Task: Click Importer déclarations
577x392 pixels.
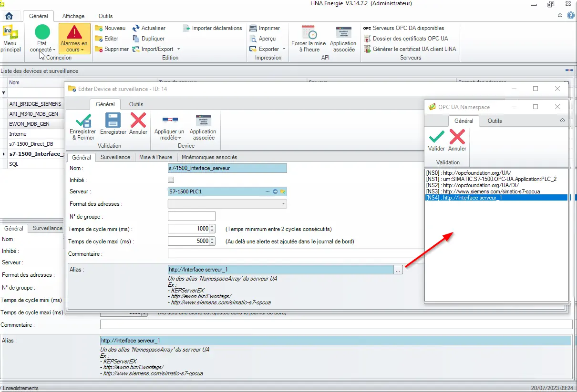Action: pos(213,28)
